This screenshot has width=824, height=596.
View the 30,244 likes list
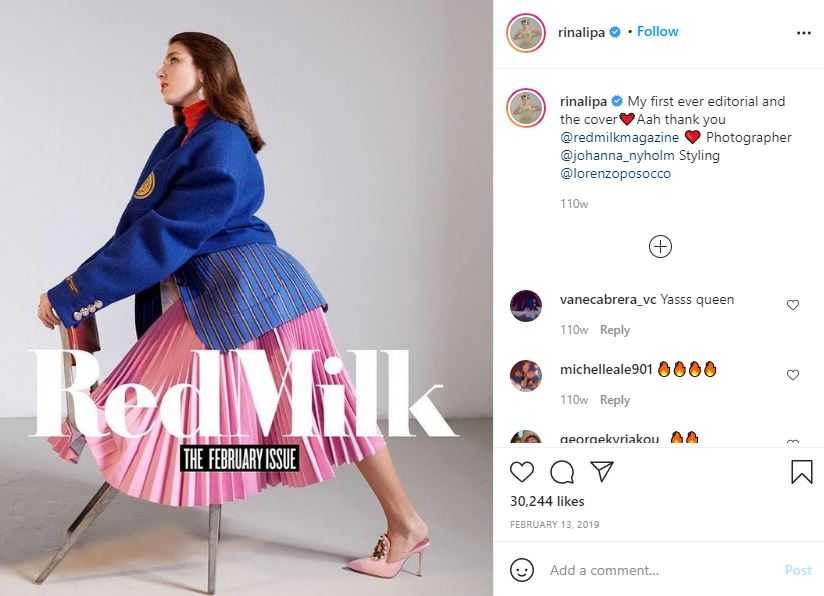pos(547,501)
